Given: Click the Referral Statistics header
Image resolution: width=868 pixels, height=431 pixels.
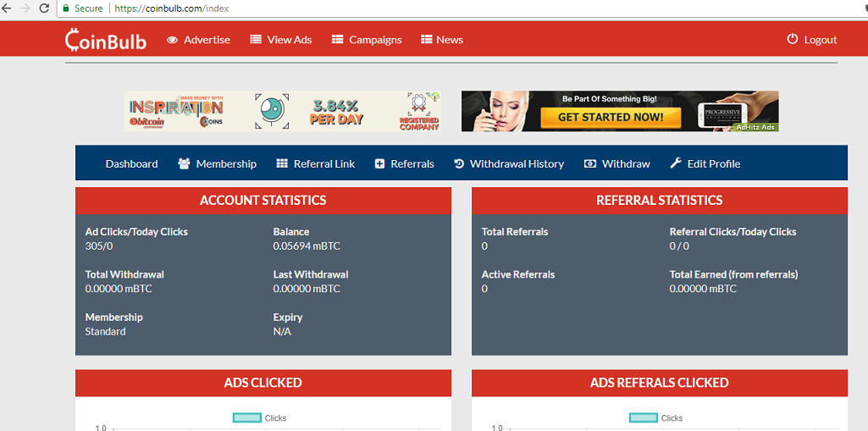Looking at the screenshot, I should tap(660, 201).
